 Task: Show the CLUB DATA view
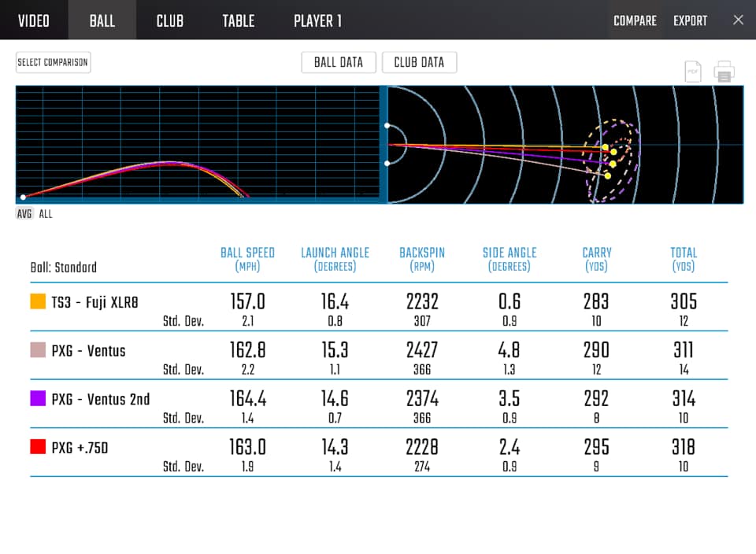click(419, 62)
